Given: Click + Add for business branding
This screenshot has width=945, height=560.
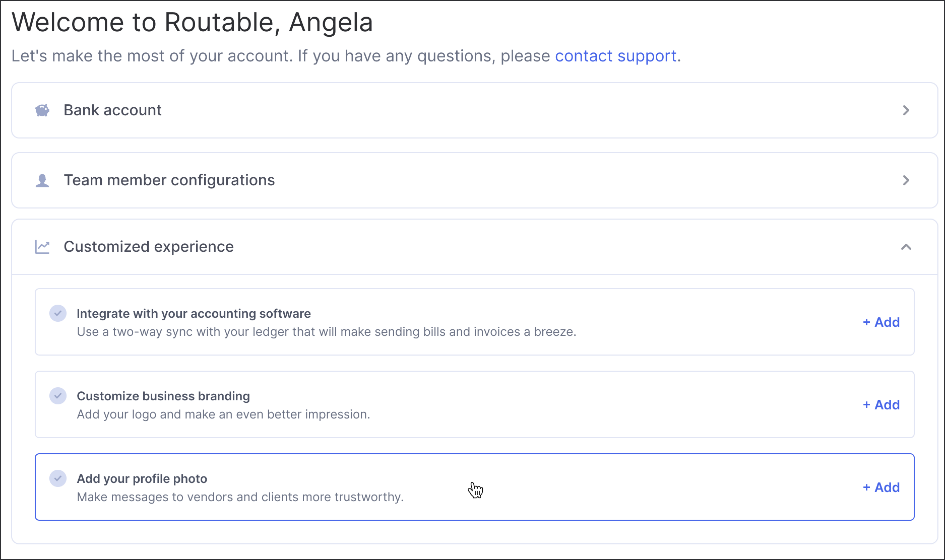Looking at the screenshot, I should 881,405.
